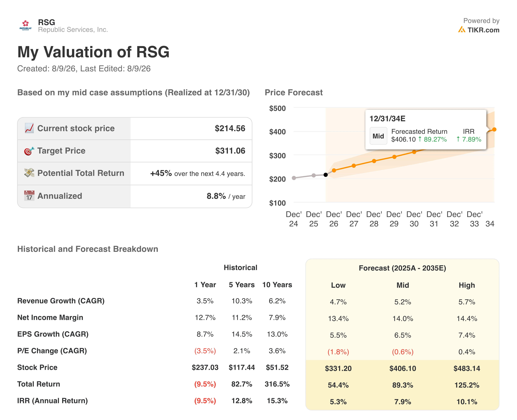The height and width of the screenshot is (420, 517).
Task: Click the 10 Years column header
Action: click(277, 285)
